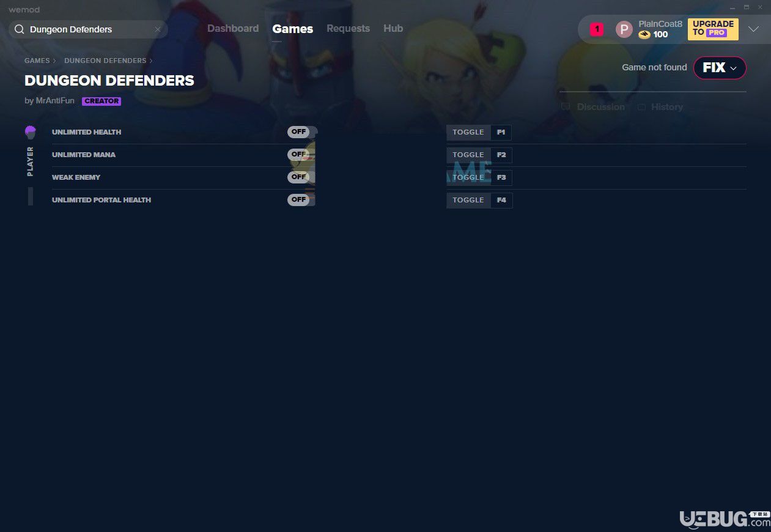Click the UNLIMITED MANA cheat label
Image resolution: width=771 pixels, height=532 pixels.
click(x=84, y=155)
